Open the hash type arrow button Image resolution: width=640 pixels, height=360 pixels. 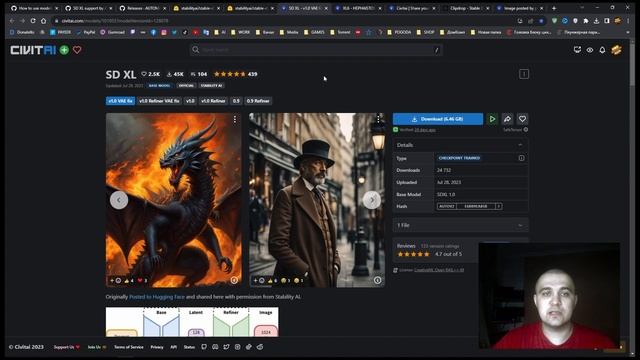498,206
